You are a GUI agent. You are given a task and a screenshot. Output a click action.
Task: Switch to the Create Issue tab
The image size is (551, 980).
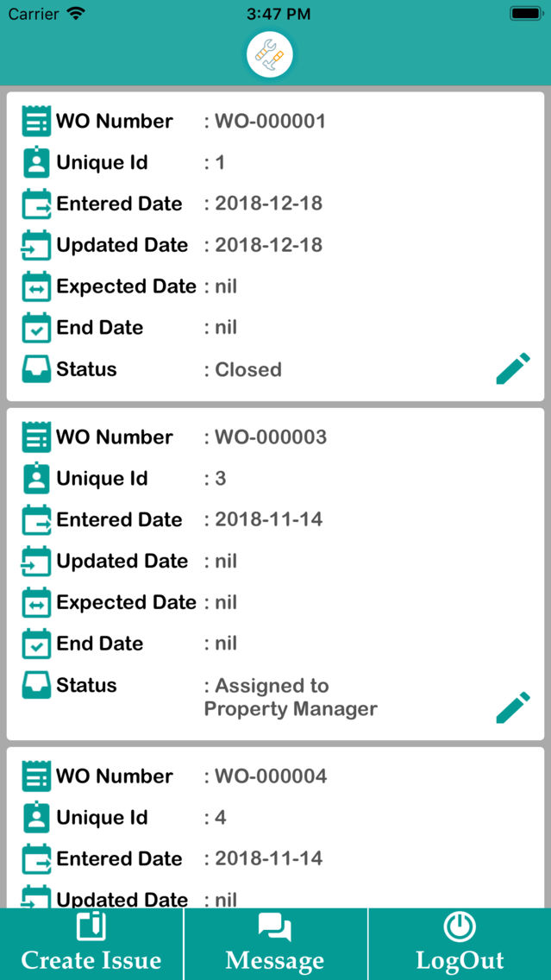(91, 943)
